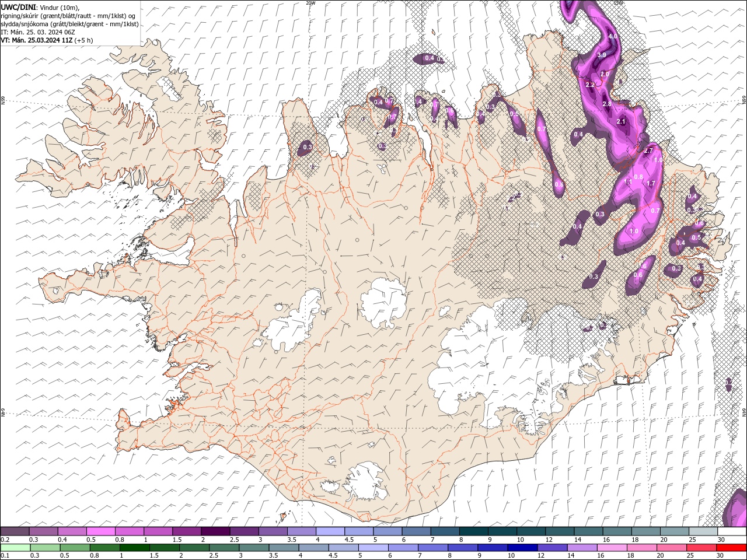Select the lower-row swatch labeled 4.5
Viewport: 747px width, 560px height.
click(344, 548)
